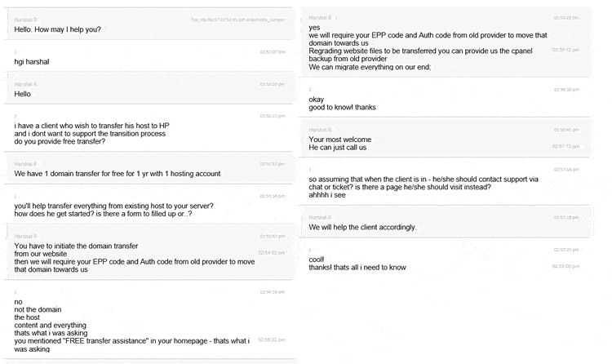Click the "1 domain transfer for free" message
The width and height of the screenshot is (612, 364).
pyautogui.click(x=117, y=173)
